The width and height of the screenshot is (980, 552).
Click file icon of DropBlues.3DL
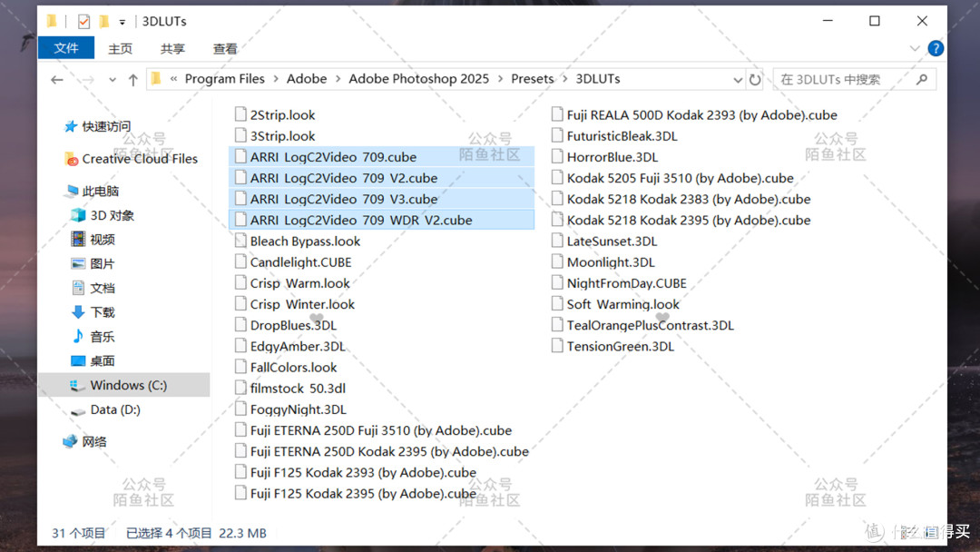(x=240, y=324)
